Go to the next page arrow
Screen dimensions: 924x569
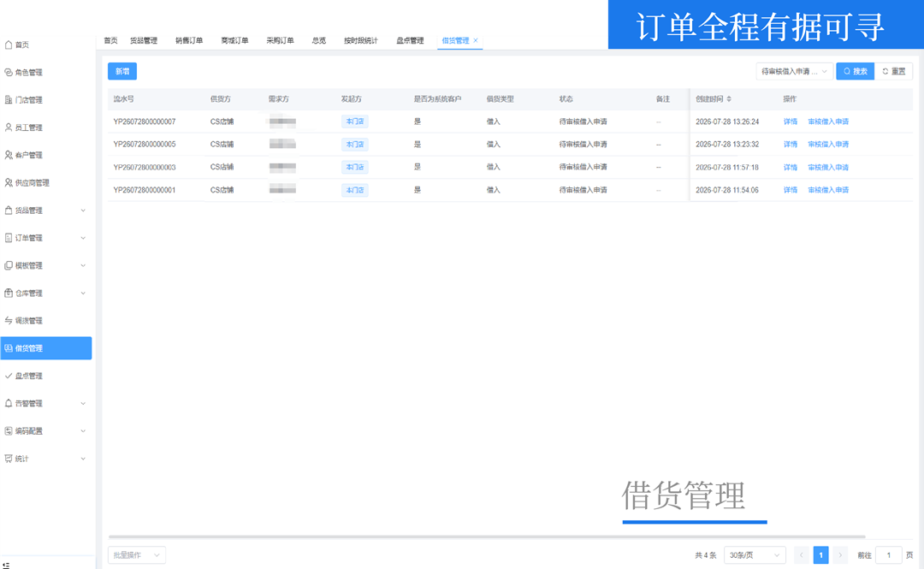840,554
